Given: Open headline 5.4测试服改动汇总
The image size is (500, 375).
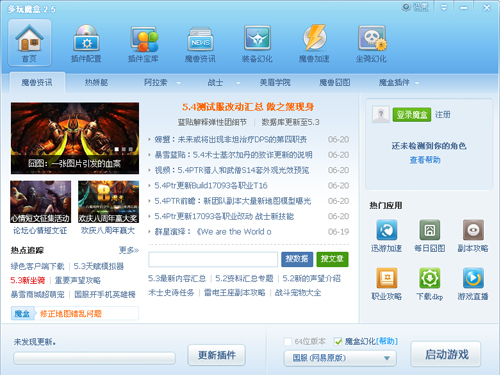Looking at the screenshot, I should (x=248, y=107).
